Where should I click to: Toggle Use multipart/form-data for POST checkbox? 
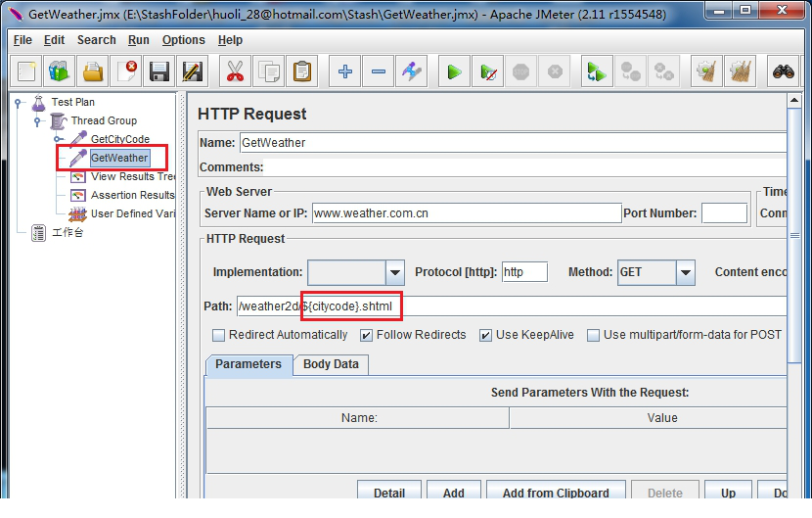tap(593, 336)
